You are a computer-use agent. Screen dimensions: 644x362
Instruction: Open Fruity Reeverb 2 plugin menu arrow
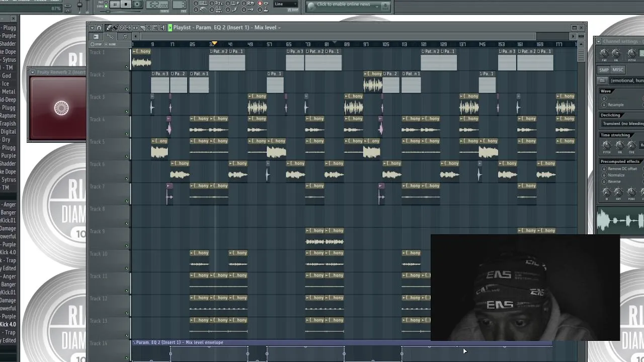(32, 72)
